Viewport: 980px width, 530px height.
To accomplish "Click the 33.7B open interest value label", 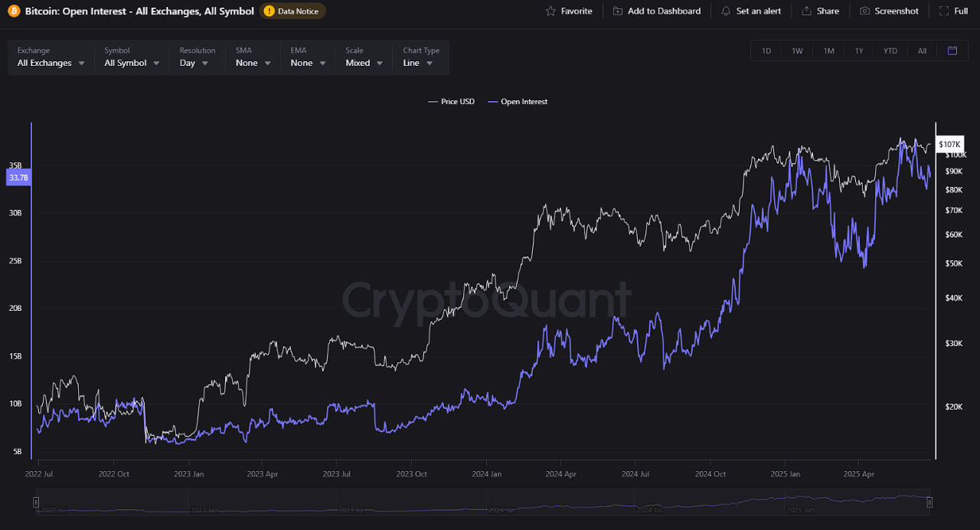I will click(x=18, y=178).
